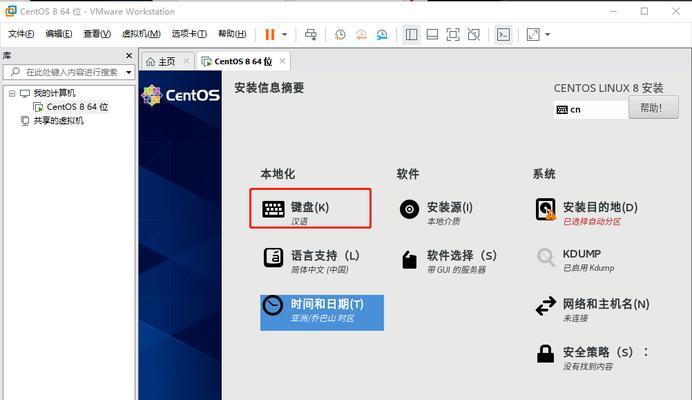Open the 查看(V) menu

tap(97, 34)
